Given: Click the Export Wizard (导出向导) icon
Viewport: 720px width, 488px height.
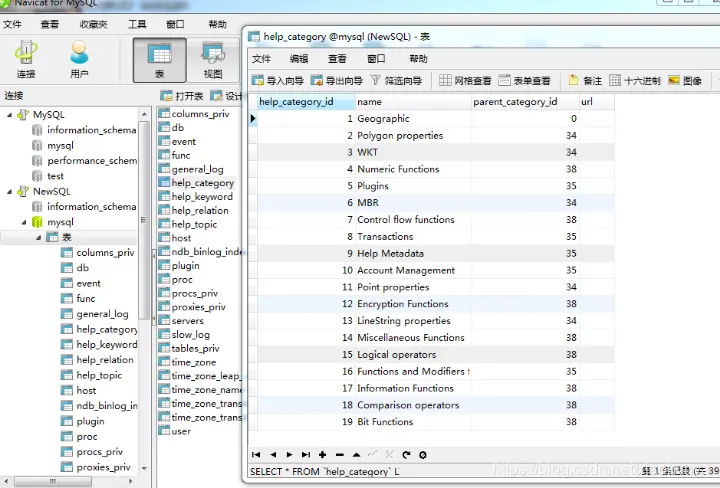Looking at the screenshot, I should (337, 81).
